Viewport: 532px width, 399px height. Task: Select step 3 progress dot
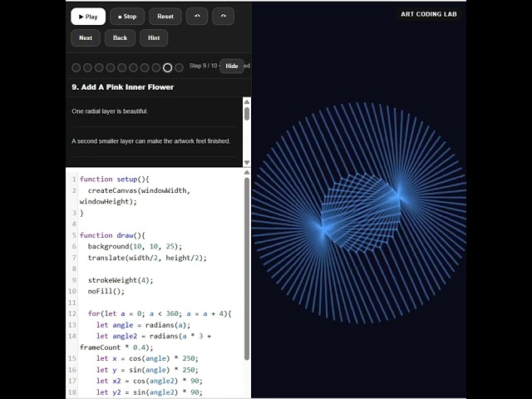point(99,68)
